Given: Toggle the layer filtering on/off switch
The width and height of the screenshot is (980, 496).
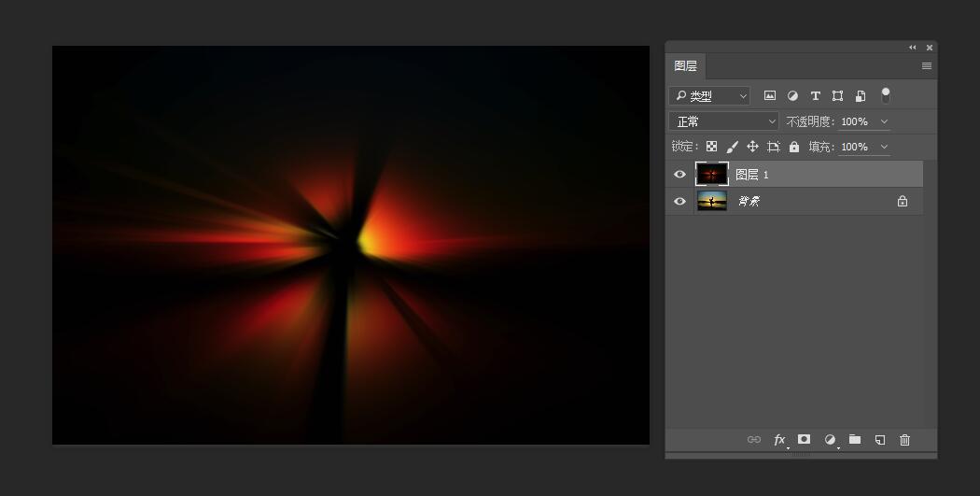Looking at the screenshot, I should coord(886,95).
